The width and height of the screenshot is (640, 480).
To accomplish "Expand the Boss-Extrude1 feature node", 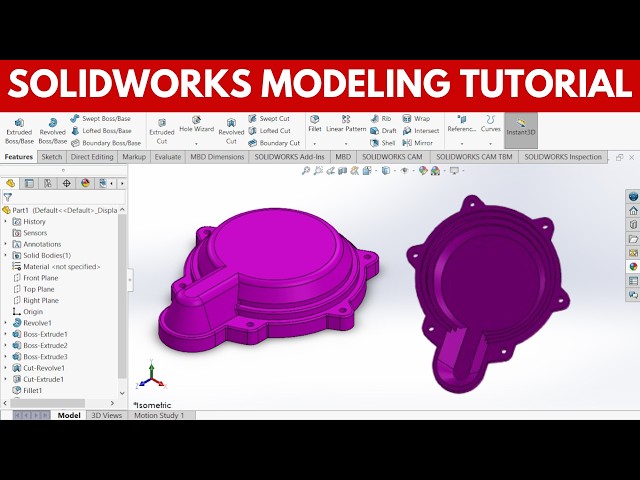I will click(5, 334).
